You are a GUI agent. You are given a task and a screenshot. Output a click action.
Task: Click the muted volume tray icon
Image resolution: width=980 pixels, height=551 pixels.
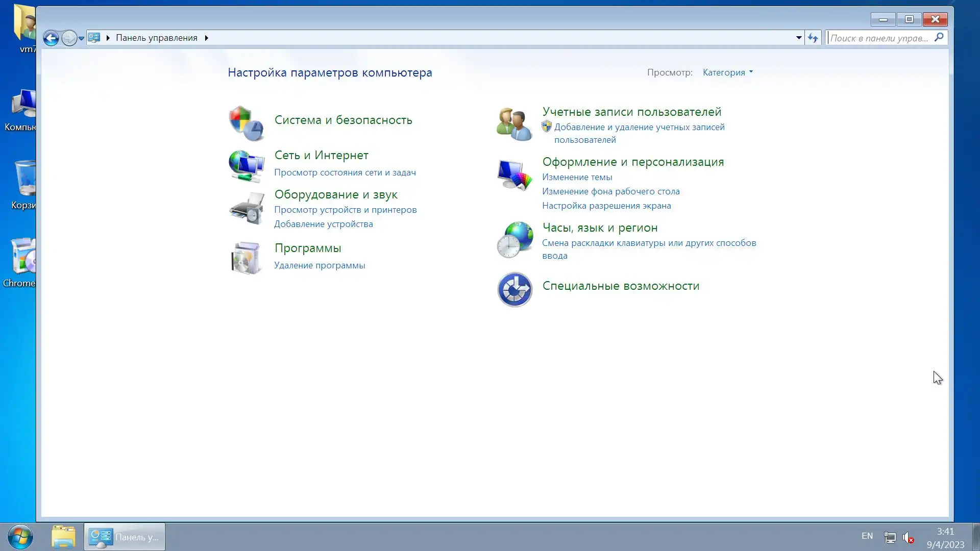[908, 537]
